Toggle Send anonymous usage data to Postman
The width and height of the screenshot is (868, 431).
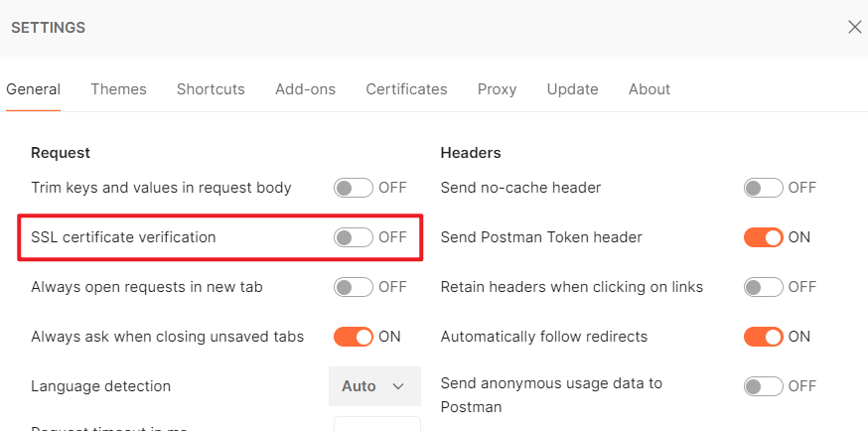click(x=763, y=386)
